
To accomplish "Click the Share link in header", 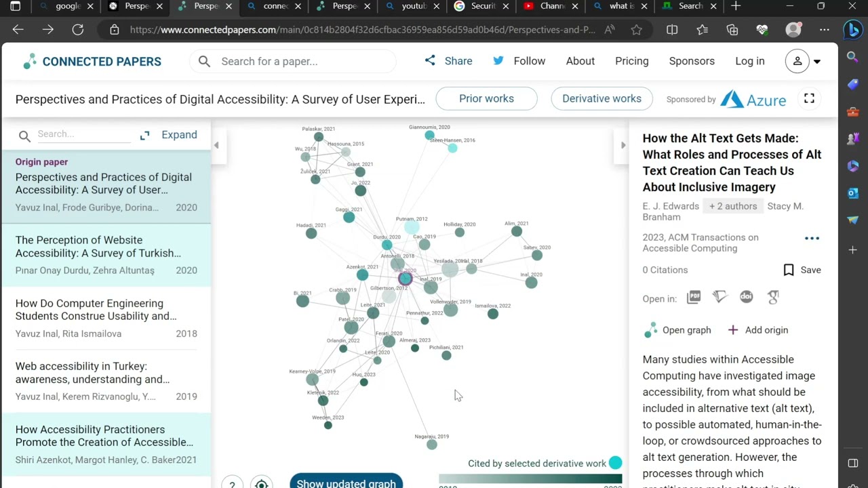I will (448, 61).
